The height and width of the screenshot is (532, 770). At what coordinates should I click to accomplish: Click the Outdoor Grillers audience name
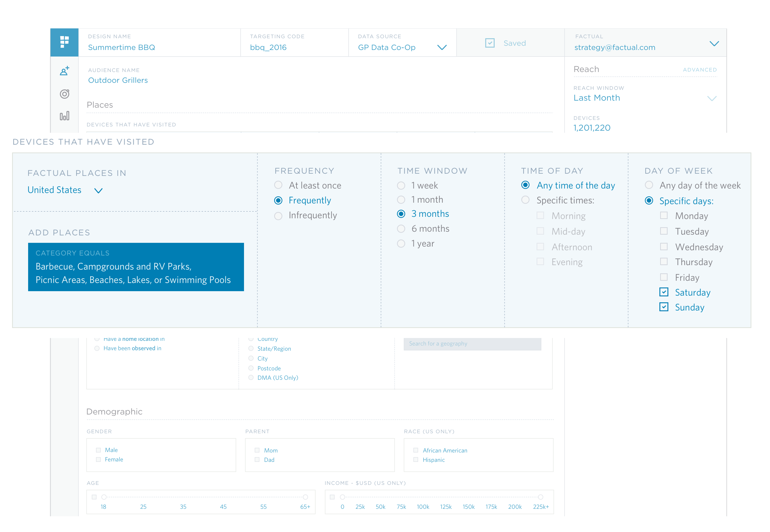click(118, 80)
